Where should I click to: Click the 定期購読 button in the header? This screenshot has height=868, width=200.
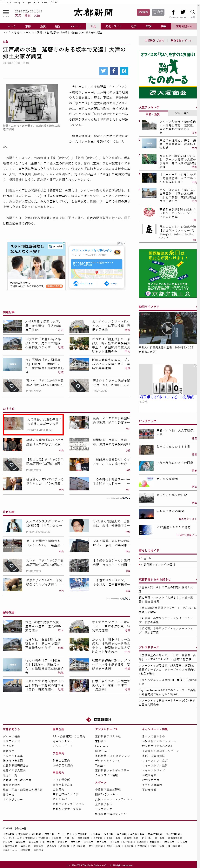(x=143, y=12)
